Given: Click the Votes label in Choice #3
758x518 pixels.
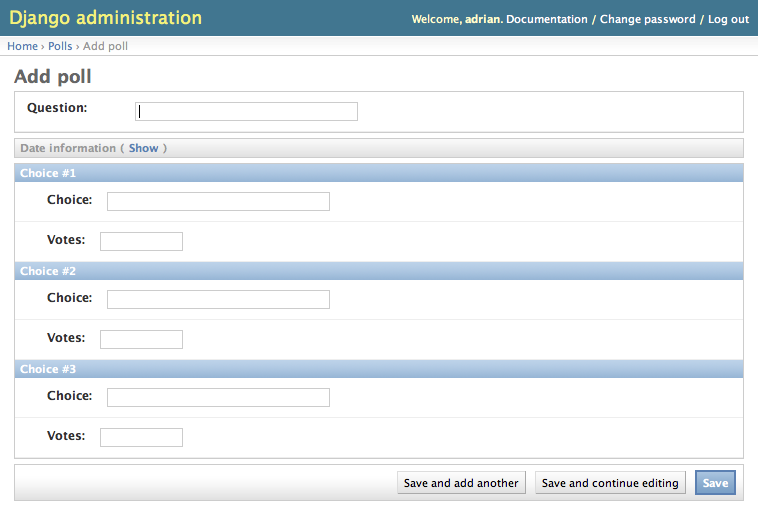Looking at the screenshot, I should 66,436.
